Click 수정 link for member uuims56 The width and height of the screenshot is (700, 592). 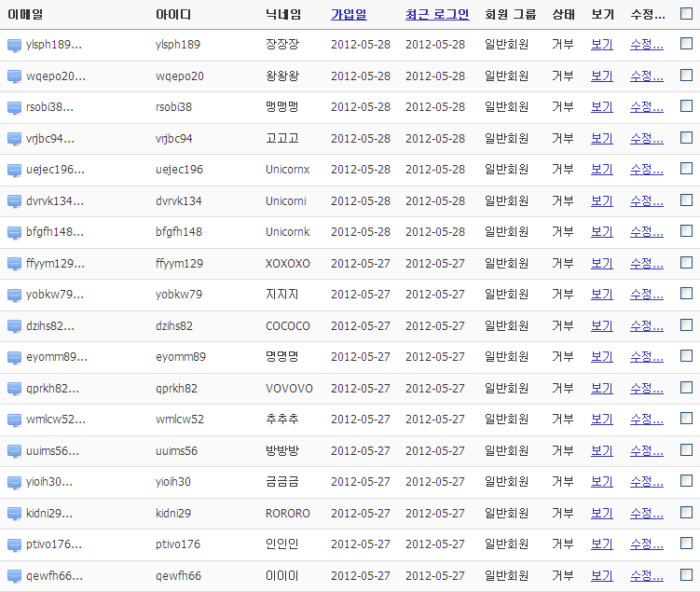tap(647, 451)
